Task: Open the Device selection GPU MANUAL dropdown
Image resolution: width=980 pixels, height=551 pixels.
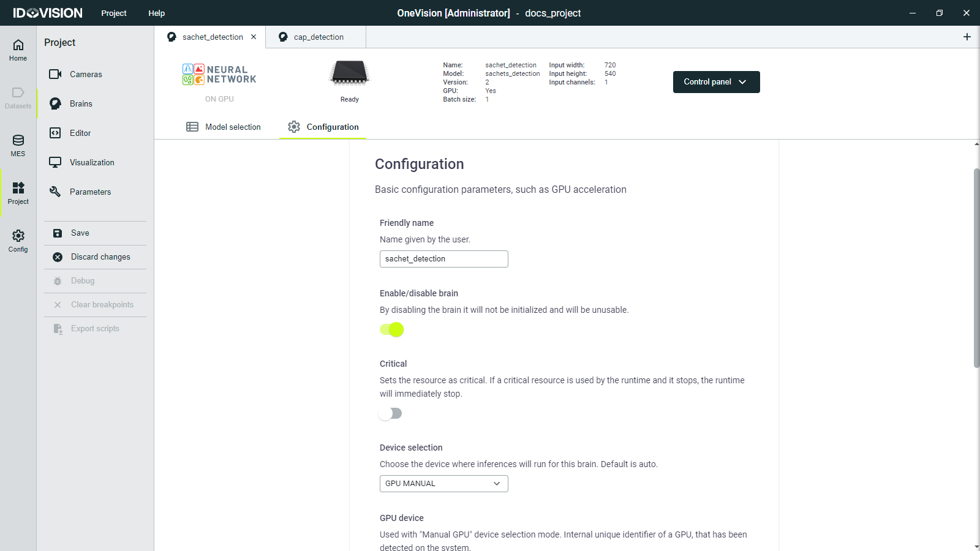Action: pos(443,484)
